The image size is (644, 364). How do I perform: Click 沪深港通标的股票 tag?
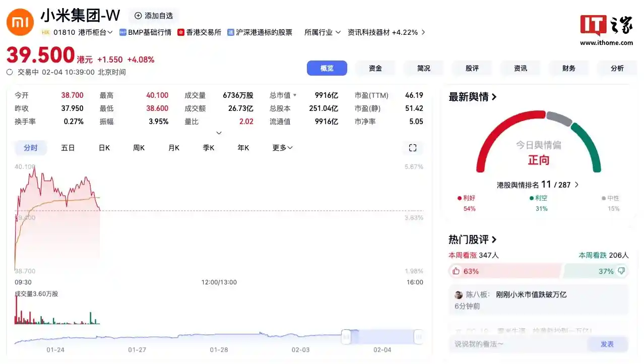pos(260,32)
